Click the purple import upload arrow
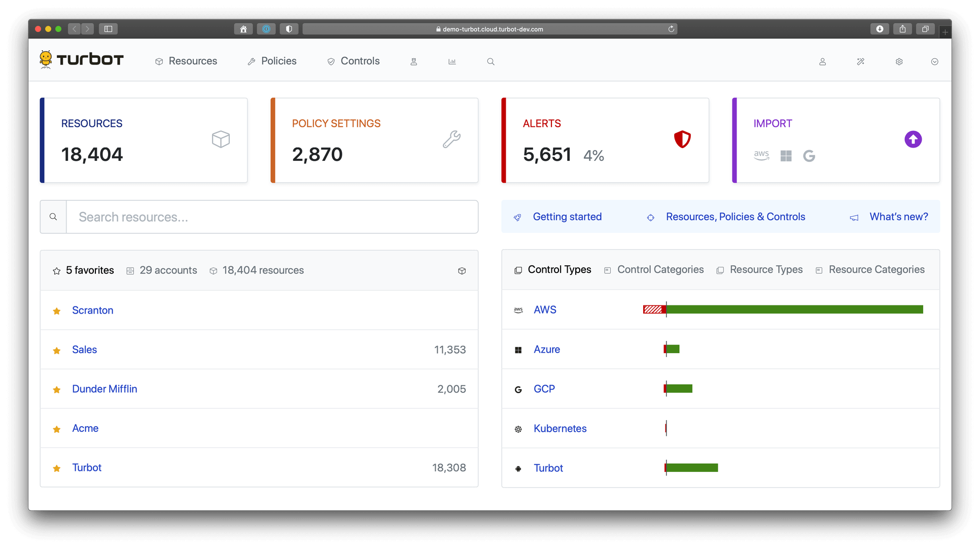980x548 pixels. point(913,139)
